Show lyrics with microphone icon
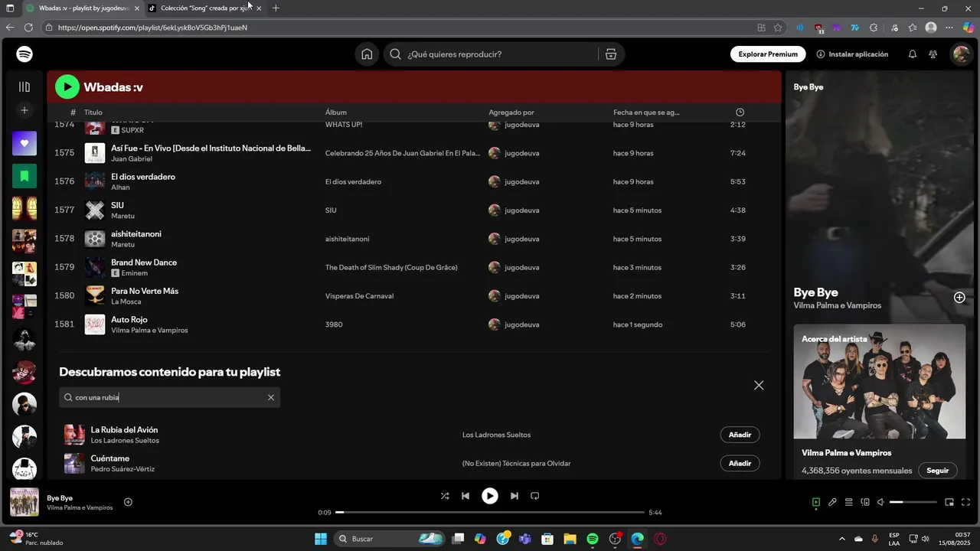Viewport: 980px width, 551px height. pyautogui.click(x=832, y=502)
